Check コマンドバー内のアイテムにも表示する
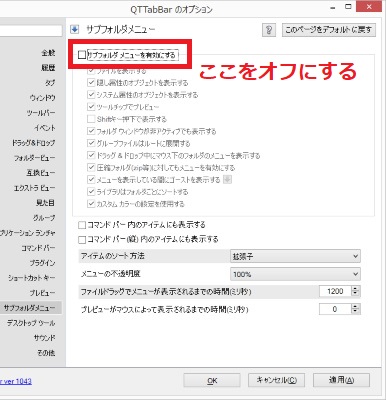Screen dimensions: 386x400 coord(82,225)
